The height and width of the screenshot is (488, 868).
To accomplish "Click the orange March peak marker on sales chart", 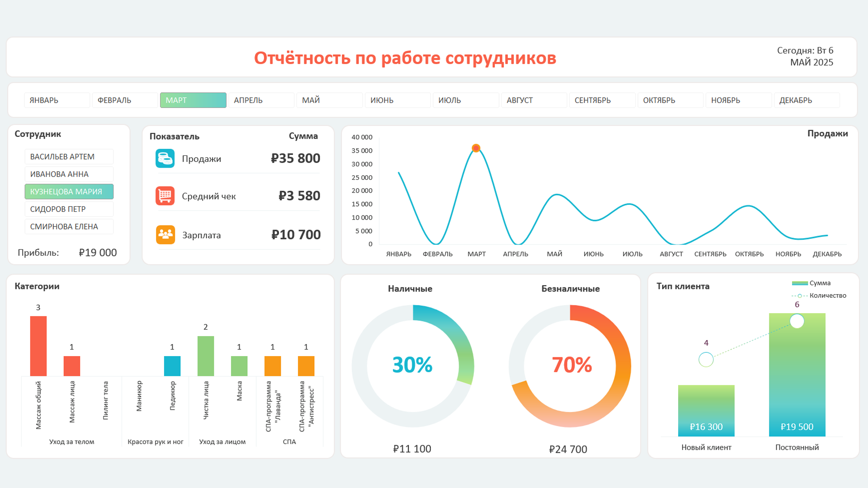I will 476,148.
